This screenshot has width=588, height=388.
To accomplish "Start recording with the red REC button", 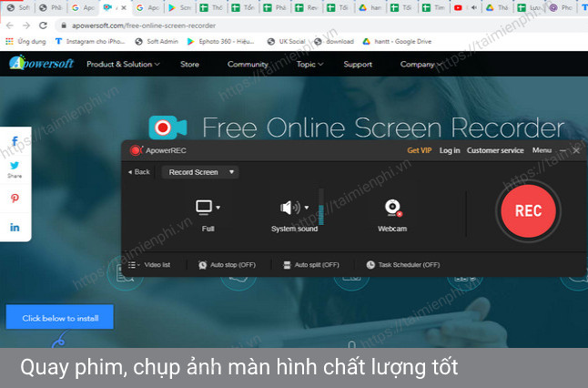I will [x=528, y=211].
